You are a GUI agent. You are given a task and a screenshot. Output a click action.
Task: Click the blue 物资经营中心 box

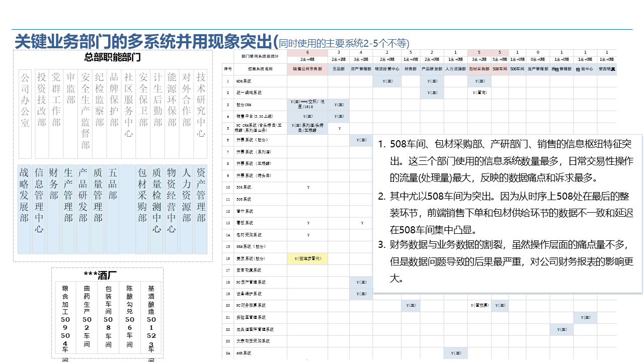pos(172,209)
